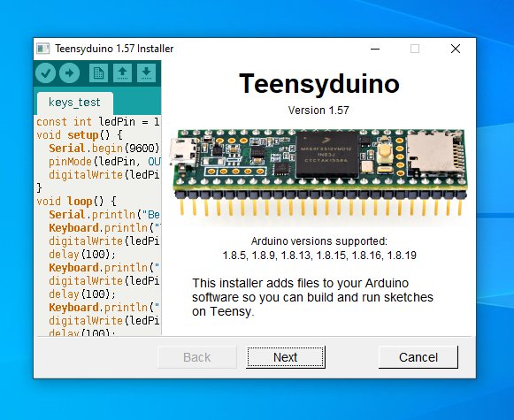Click the installer title bar app icon
The image size is (514, 420).
click(43, 49)
